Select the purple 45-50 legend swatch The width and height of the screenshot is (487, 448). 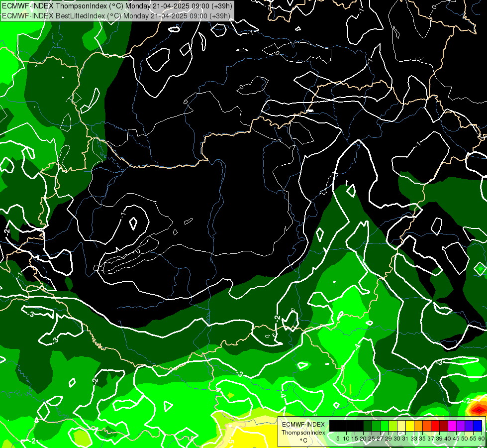(x=461, y=426)
